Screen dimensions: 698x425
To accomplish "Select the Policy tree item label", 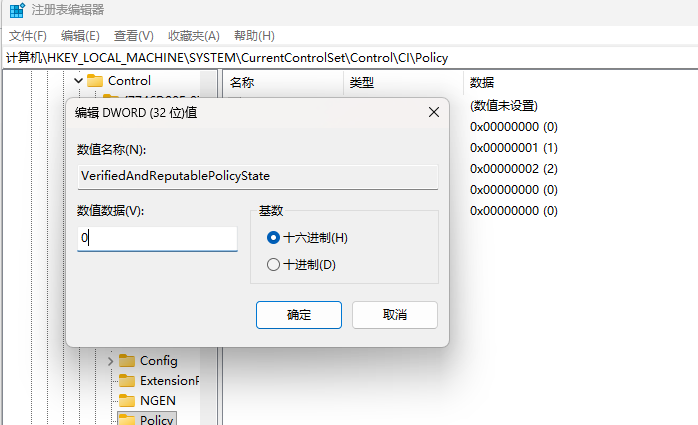I will (x=157, y=420).
